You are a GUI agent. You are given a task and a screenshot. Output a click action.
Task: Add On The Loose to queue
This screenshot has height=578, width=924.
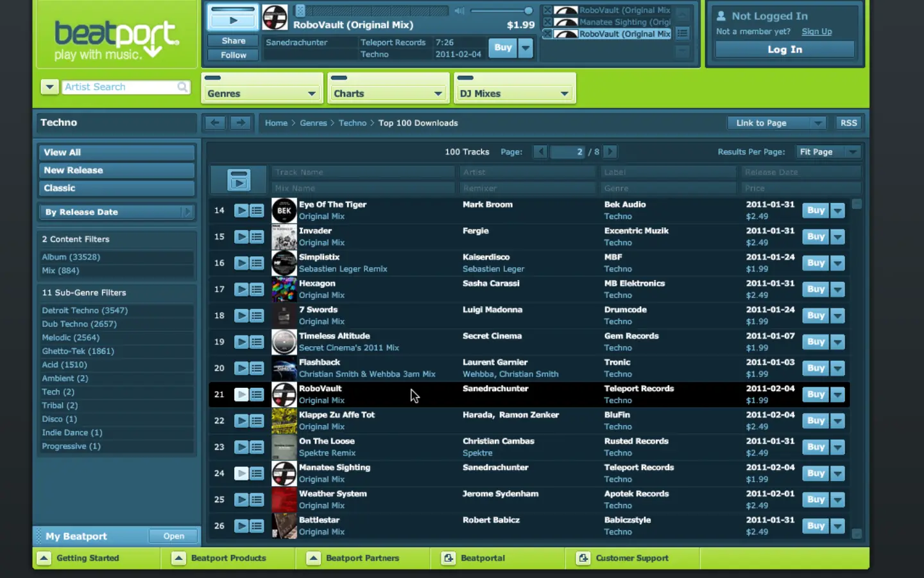tap(257, 448)
